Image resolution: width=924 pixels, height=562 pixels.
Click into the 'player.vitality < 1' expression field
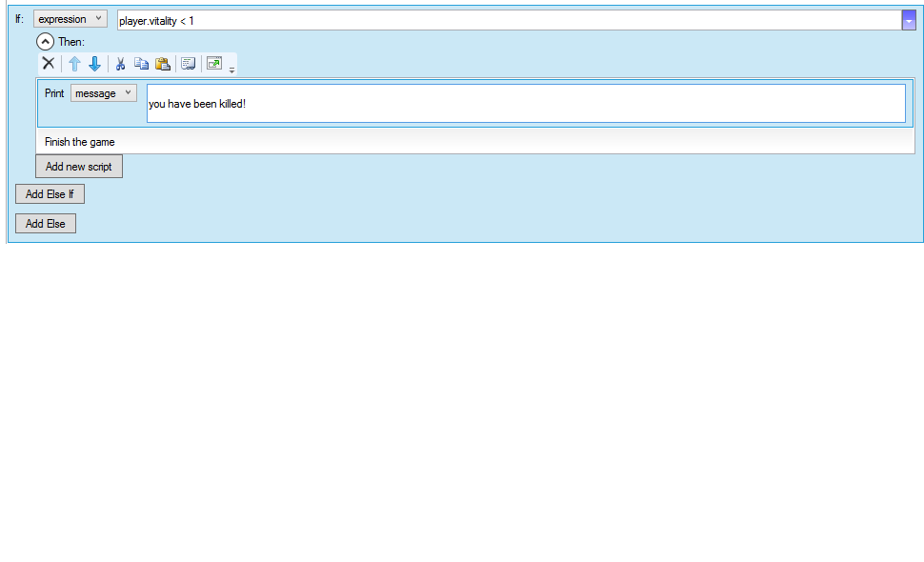(505, 20)
